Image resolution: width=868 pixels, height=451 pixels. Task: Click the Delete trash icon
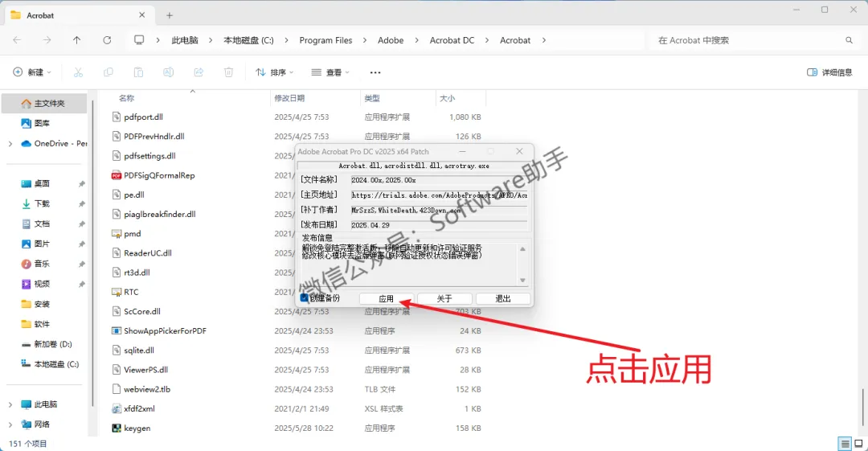pos(228,72)
